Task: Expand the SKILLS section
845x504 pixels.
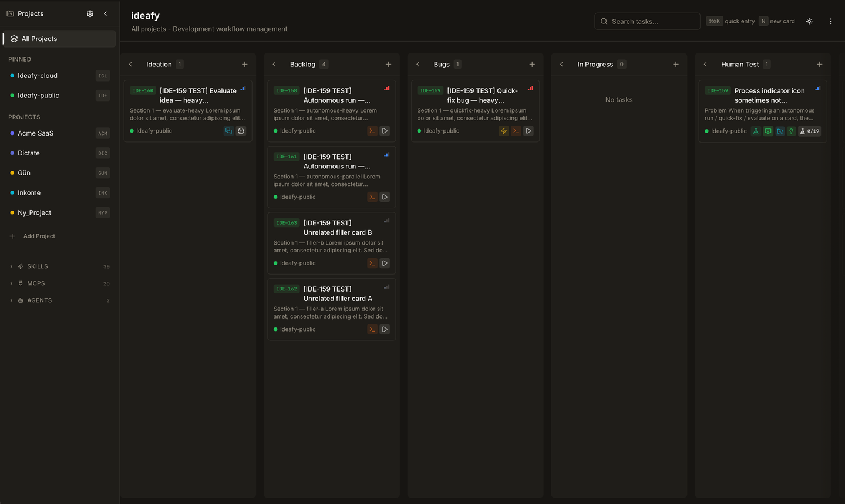Action: (x=60, y=266)
